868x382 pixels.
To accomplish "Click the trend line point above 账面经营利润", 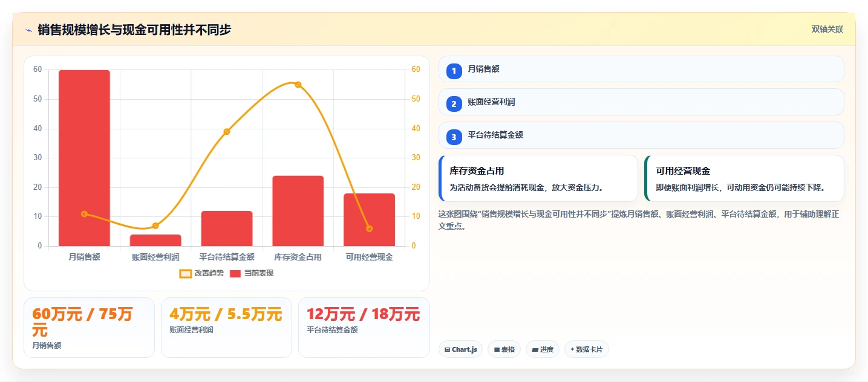I will tap(155, 225).
